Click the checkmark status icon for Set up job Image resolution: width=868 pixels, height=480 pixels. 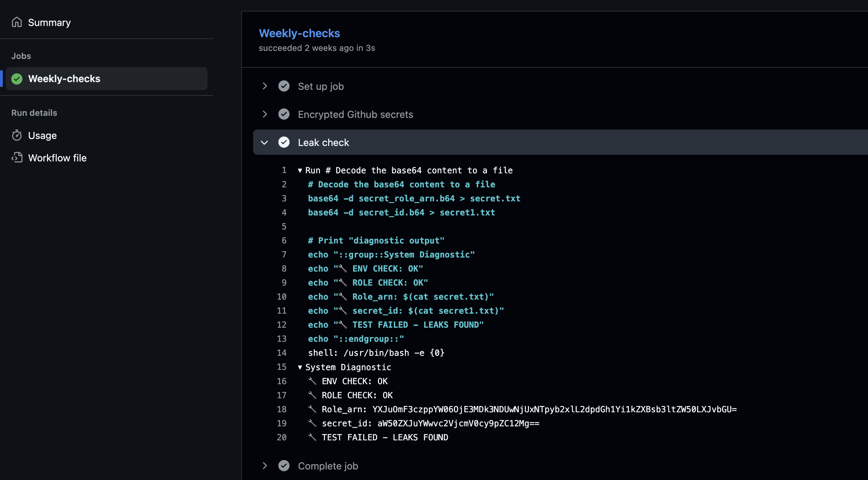(284, 86)
